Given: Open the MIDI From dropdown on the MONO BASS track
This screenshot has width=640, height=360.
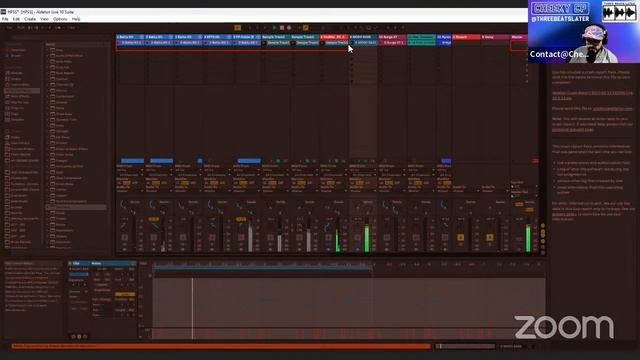Looking at the screenshot, I should (x=363, y=170).
